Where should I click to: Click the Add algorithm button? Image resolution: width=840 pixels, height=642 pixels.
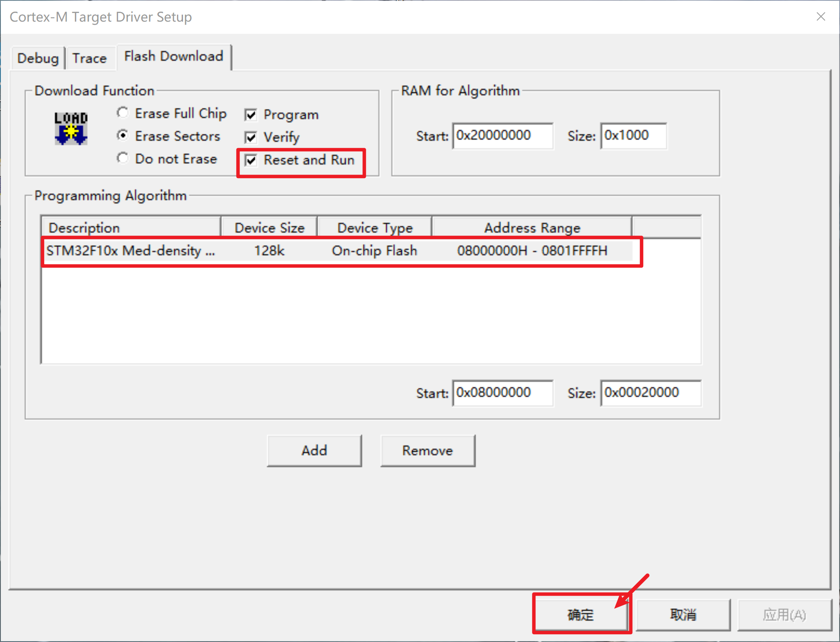click(314, 450)
